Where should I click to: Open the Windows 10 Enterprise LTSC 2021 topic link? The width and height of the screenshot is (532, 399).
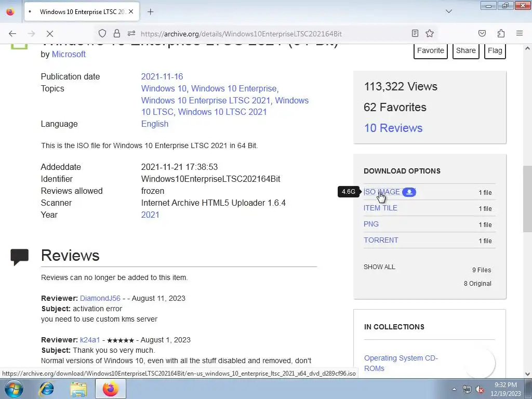[x=206, y=100]
